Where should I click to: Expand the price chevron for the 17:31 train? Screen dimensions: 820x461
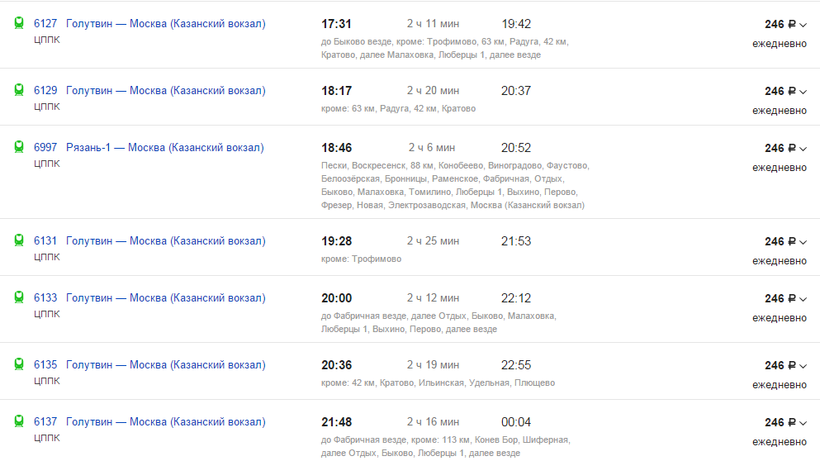click(x=803, y=25)
